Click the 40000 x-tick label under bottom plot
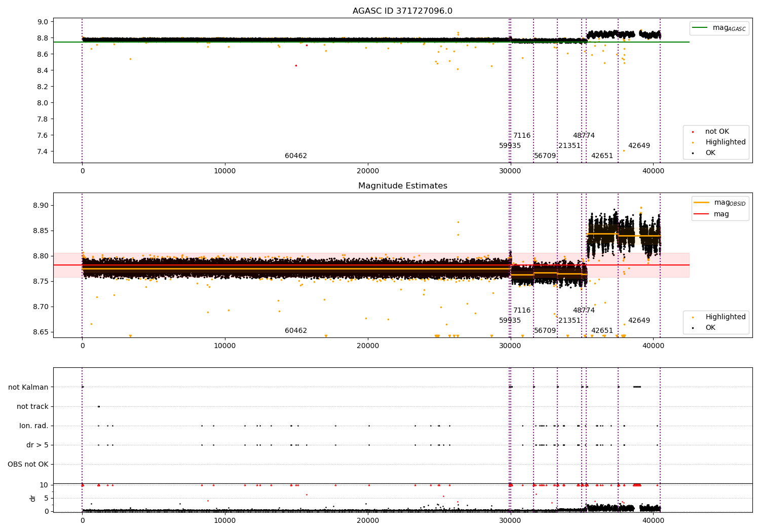 653,521
